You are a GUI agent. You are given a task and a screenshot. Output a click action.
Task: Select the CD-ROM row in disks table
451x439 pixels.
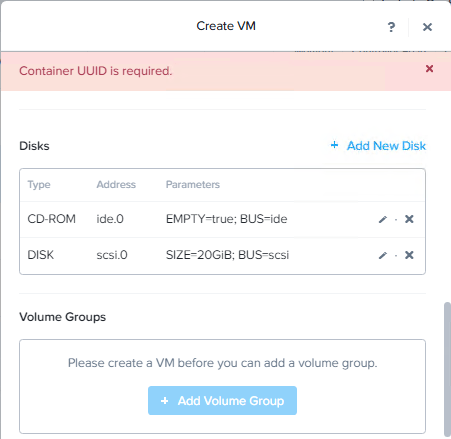point(222,219)
